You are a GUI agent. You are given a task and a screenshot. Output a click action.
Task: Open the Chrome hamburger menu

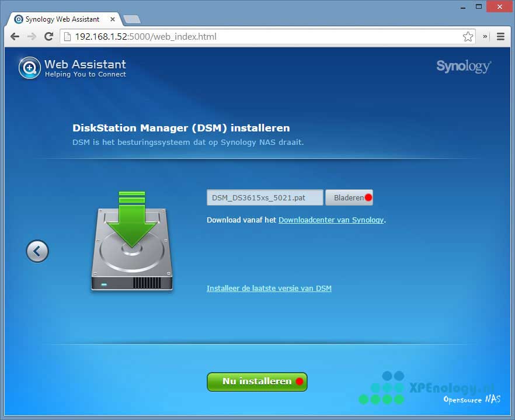click(x=500, y=36)
